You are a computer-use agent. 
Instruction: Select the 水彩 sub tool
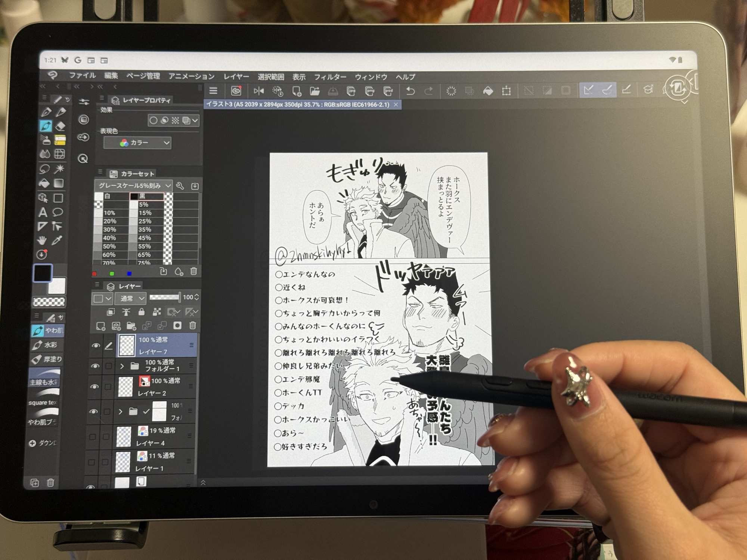tap(47, 345)
